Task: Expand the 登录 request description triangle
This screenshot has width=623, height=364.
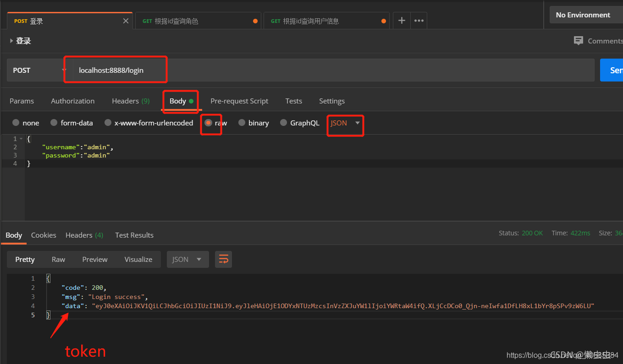Action: point(11,41)
